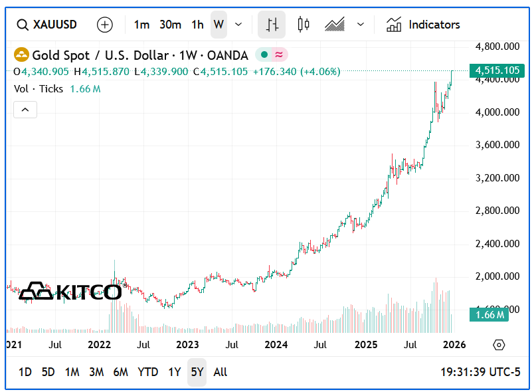Switch to the 1h interval

(x=197, y=25)
